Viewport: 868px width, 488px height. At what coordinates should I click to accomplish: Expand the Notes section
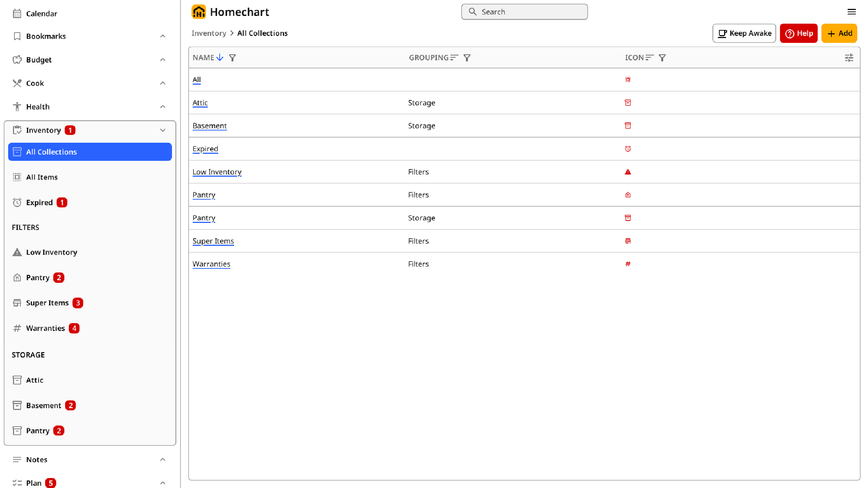pyautogui.click(x=163, y=459)
